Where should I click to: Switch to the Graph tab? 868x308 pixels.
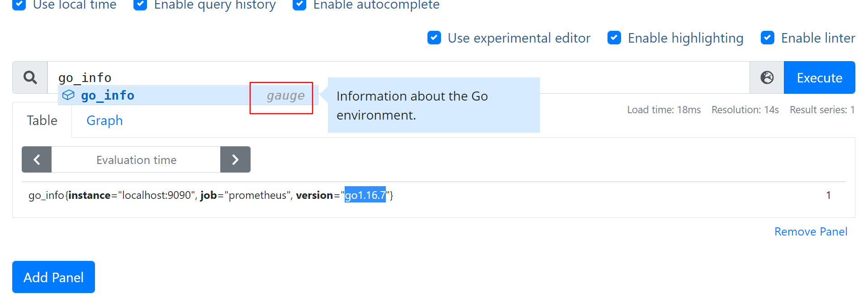click(104, 120)
